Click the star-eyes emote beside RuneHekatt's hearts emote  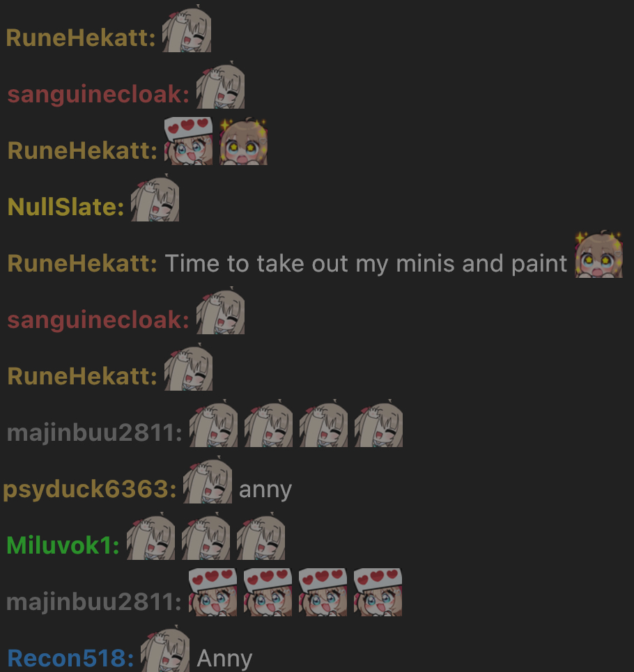tap(243, 141)
